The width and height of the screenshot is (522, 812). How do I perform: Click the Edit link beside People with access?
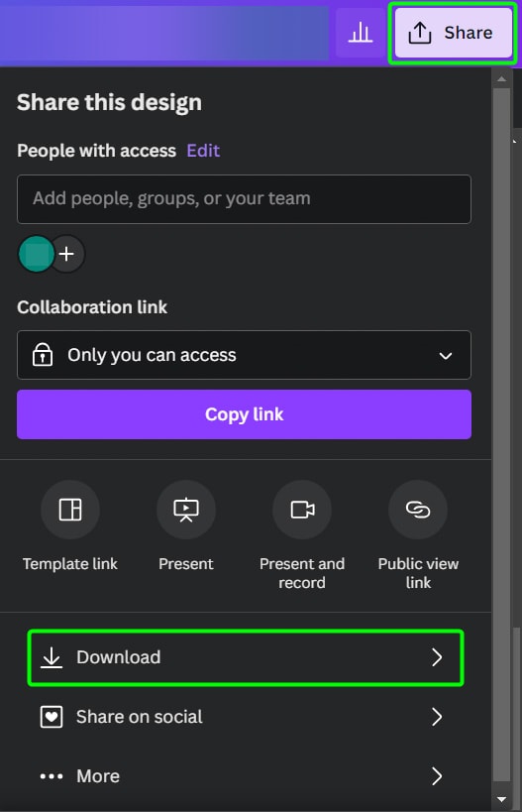click(203, 151)
